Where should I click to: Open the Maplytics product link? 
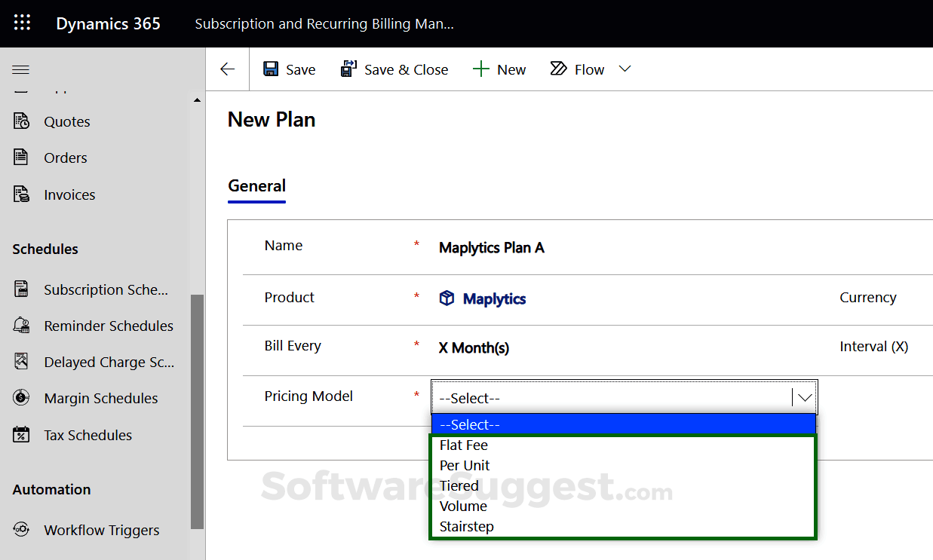pyautogui.click(x=494, y=298)
